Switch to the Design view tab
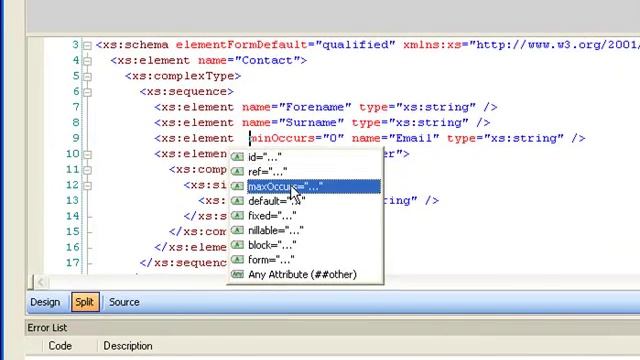 [45, 302]
